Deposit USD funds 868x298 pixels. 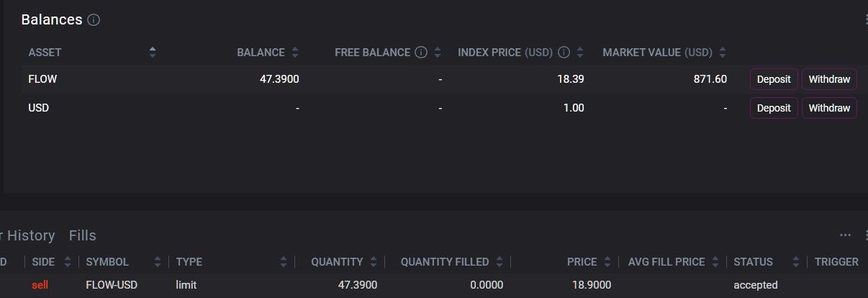point(774,108)
